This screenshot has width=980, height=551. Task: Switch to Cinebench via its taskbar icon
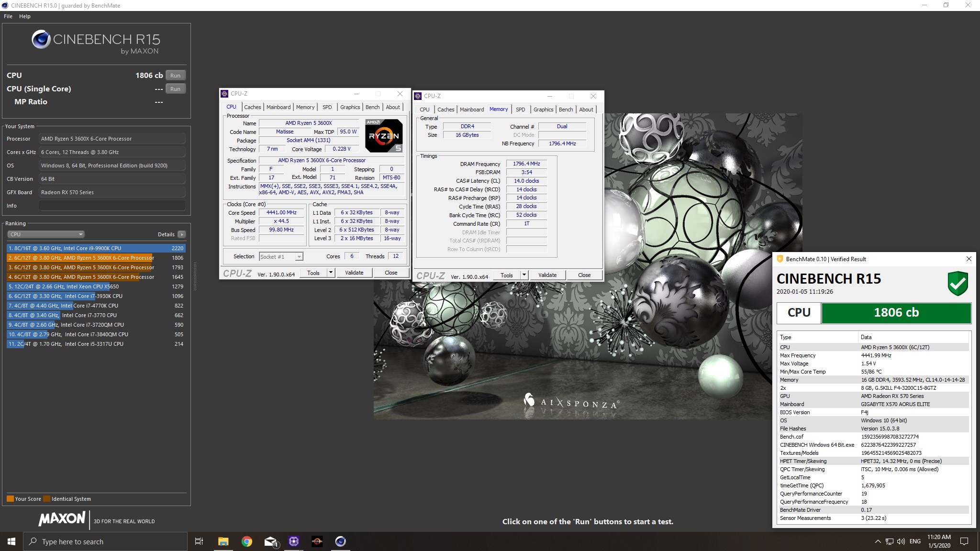[x=340, y=541]
